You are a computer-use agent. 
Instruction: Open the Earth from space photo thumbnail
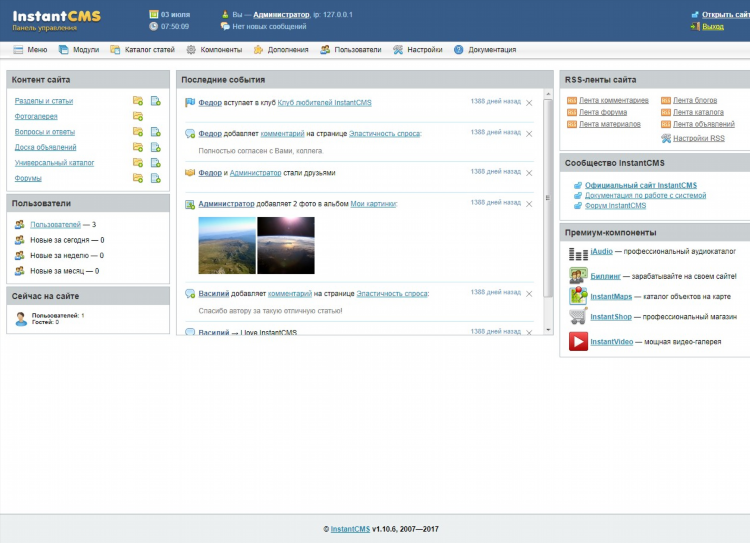click(x=286, y=245)
